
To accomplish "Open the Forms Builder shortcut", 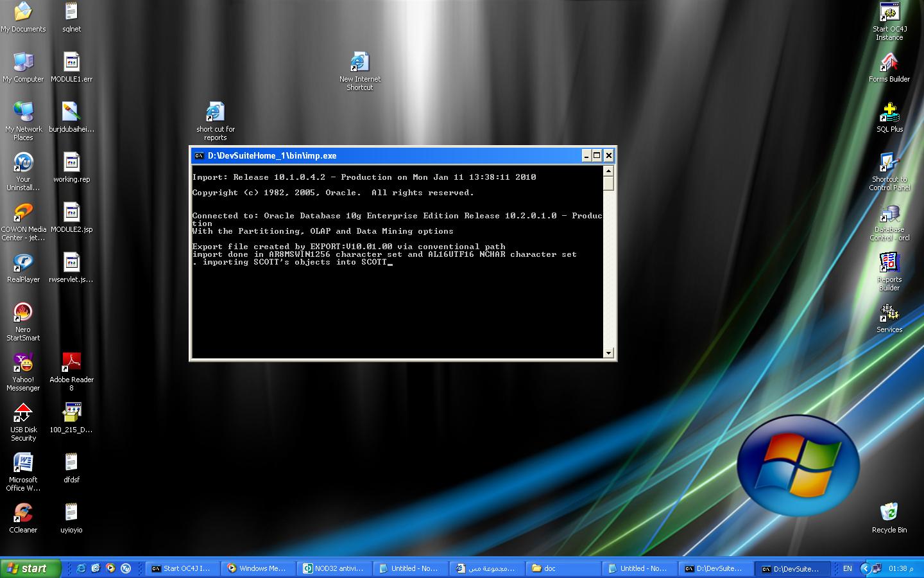I will click(889, 66).
